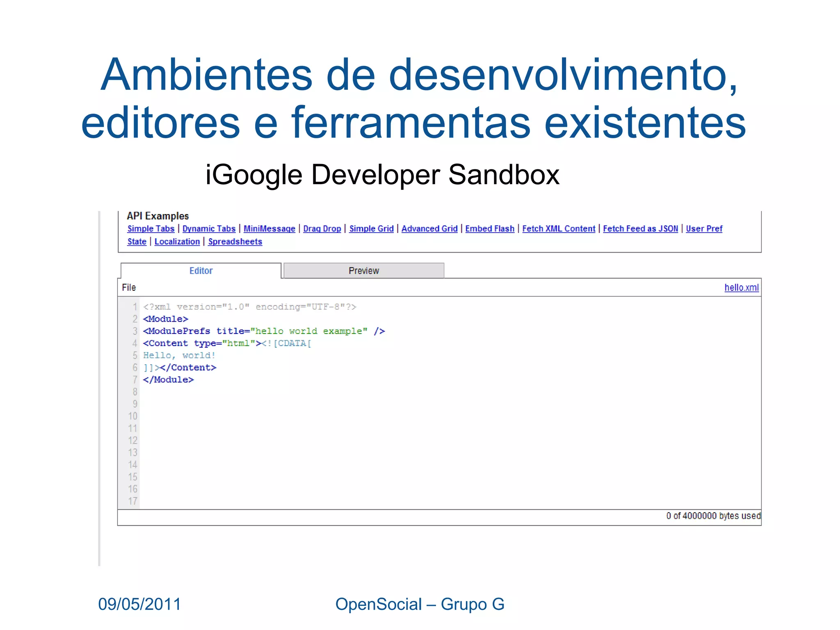
Task: Open the Spreadsheets example link
Action: (235, 242)
